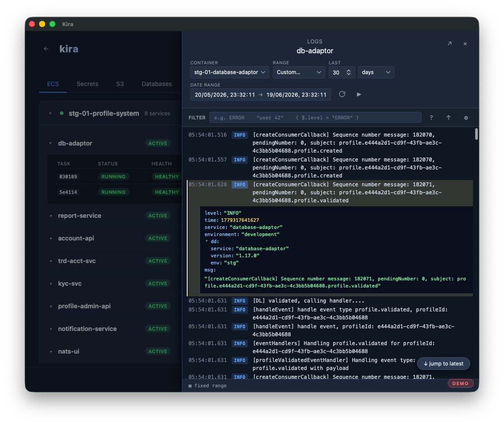Viewport: 504px width, 425px height.
Task: Click the date range field
Action: click(x=260, y=94)
